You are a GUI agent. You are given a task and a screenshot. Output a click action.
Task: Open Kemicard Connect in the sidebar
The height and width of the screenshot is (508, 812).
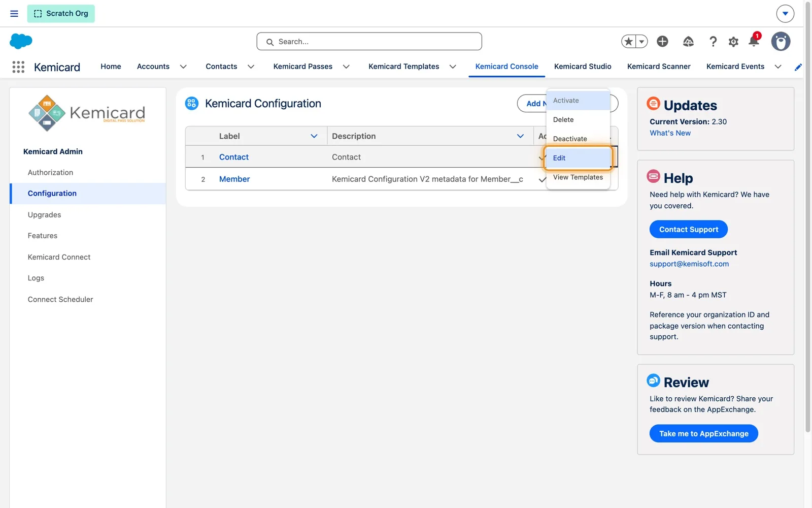[x=88, y=257]
